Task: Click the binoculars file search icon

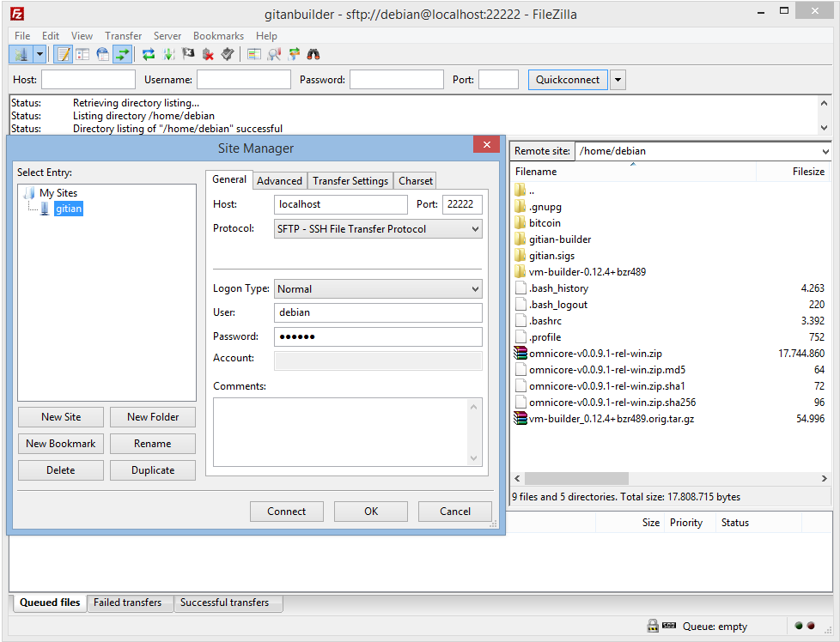Action: click(x=313, y=55)
